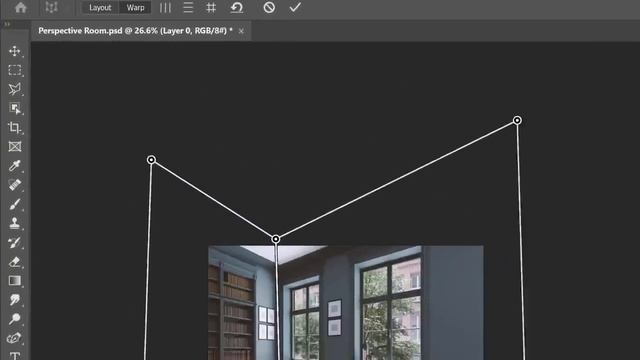
Task: Remove the warp with reset icon
Action: click(x=237, y=7)
